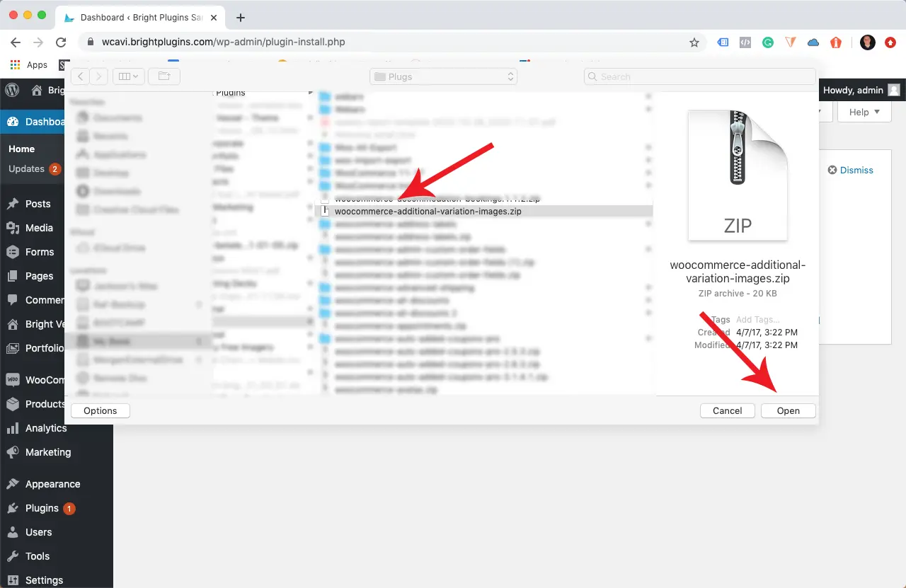Click the WordPress logo in the admin bar
Viewport: 906px width, 588px height.
coord(11,90)
